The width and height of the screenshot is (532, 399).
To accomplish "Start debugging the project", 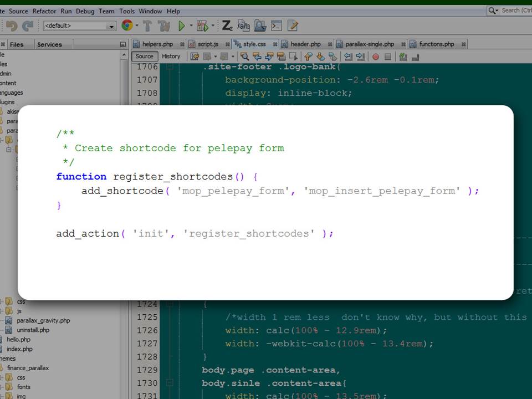I will point(202,26).
